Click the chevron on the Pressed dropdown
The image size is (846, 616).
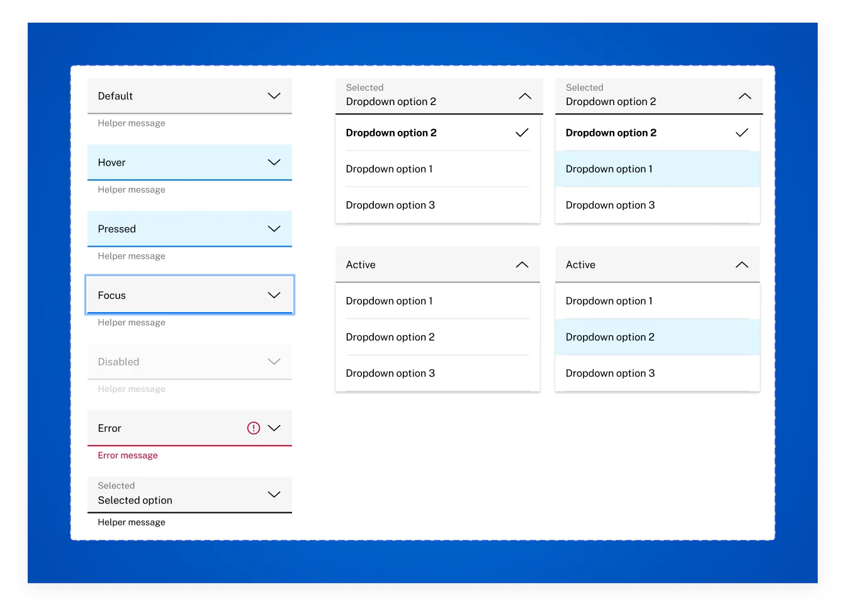[274, 228]
